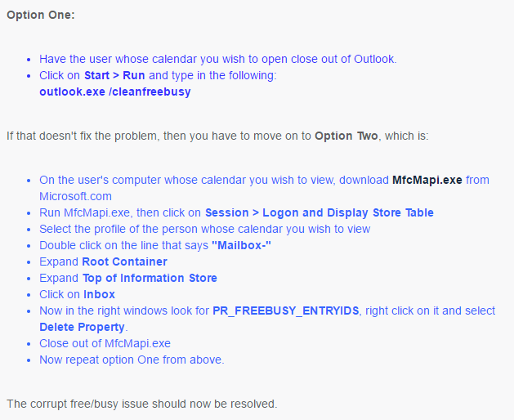
Task: Click the 'Run MfcMapi.exe, then click on' text
Action: pyautogui.click(x=120, y=212)
